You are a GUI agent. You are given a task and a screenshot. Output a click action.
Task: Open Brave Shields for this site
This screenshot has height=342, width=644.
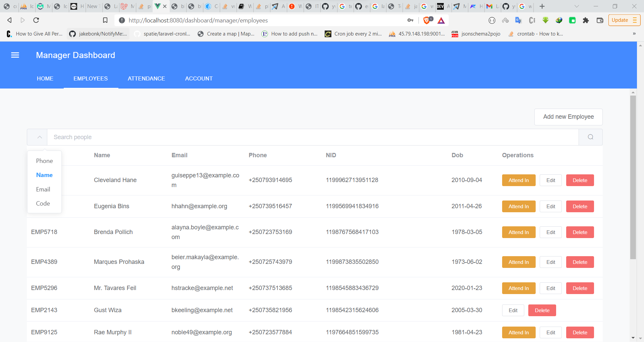(427, 20)
